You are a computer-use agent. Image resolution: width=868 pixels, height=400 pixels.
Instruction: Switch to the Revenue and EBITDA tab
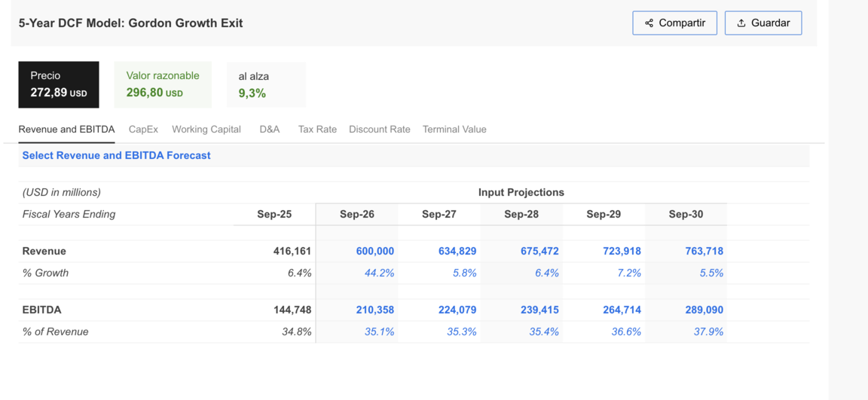66,130
